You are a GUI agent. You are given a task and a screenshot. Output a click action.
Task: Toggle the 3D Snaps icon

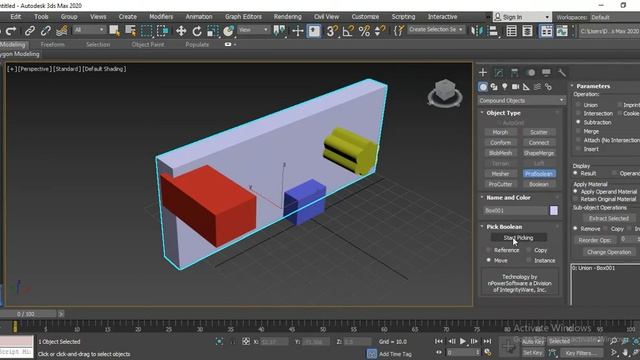(x=332, y=31)
